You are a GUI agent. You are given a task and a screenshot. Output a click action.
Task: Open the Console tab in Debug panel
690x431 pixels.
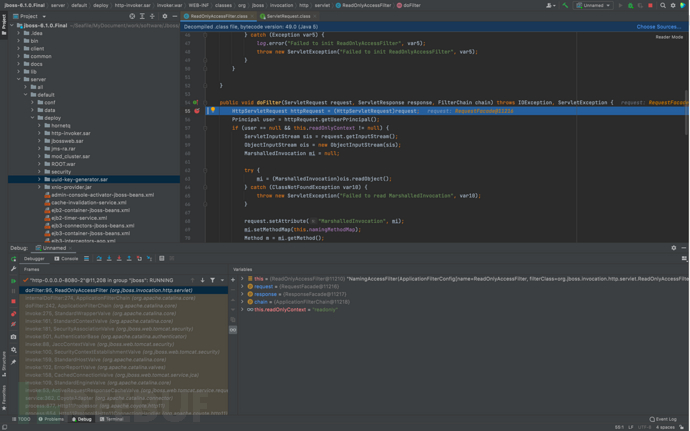(67, 258)
